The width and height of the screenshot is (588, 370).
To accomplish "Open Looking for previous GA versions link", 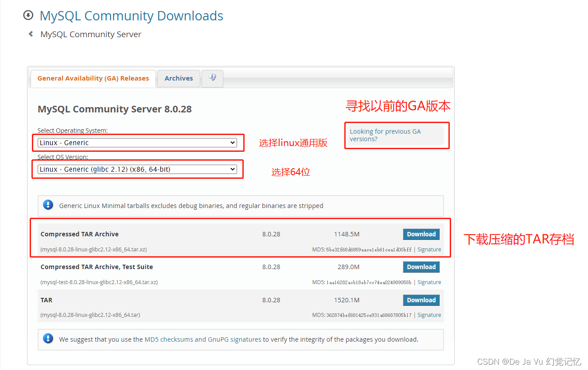I will pos(385,135).
